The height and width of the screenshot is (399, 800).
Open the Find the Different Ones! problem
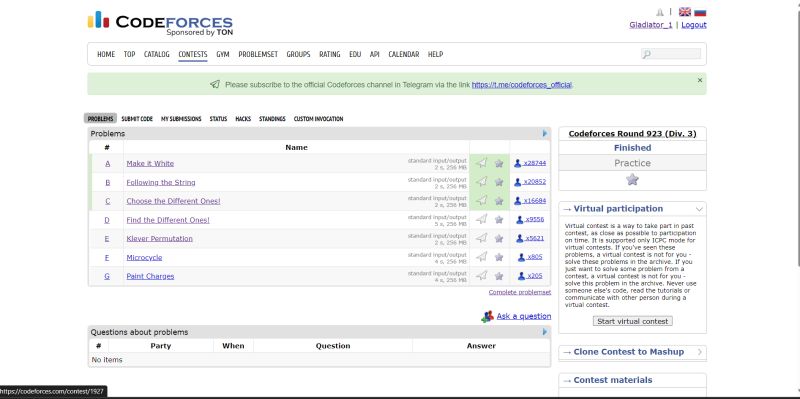click(x=168, y=220)
